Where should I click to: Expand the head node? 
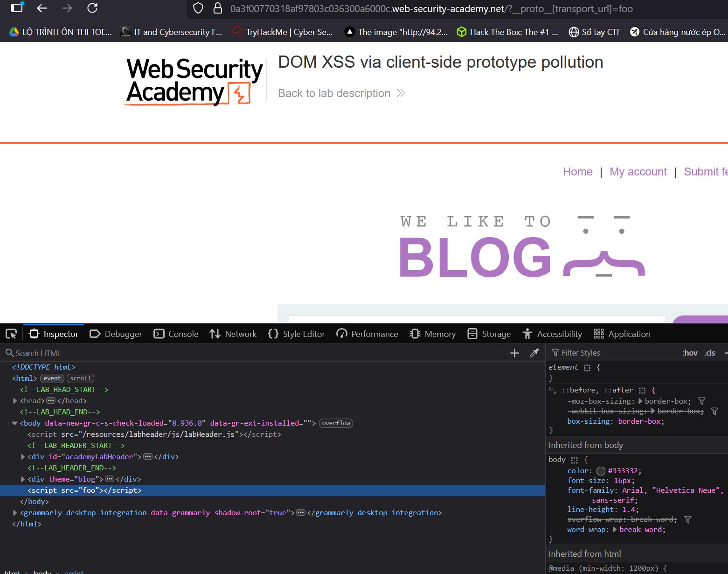(15, 401)
